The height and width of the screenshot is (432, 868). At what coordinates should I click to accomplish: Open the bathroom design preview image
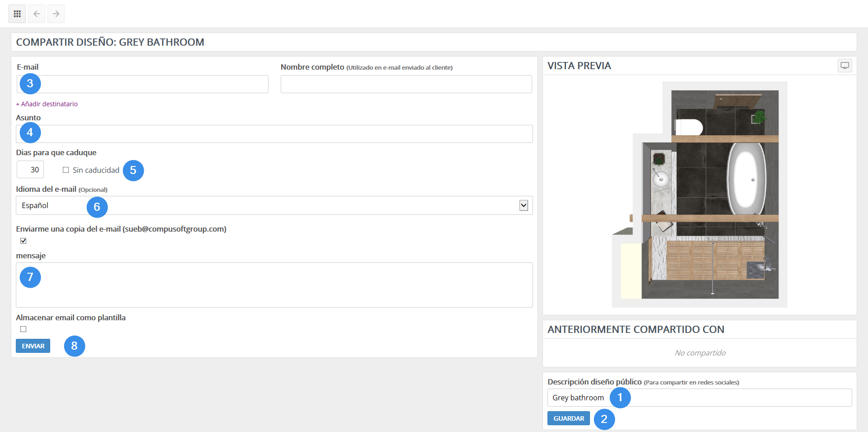pyautogui.click(x=699, y=195)
